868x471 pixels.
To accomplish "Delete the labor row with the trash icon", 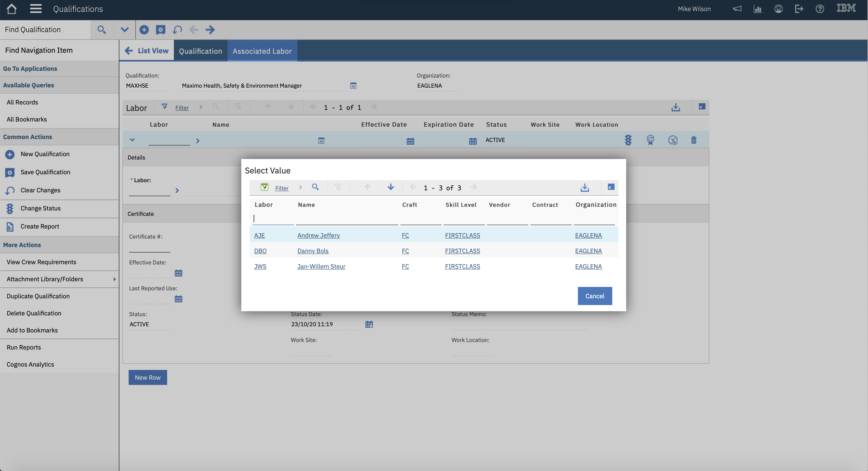I will 693,140.
